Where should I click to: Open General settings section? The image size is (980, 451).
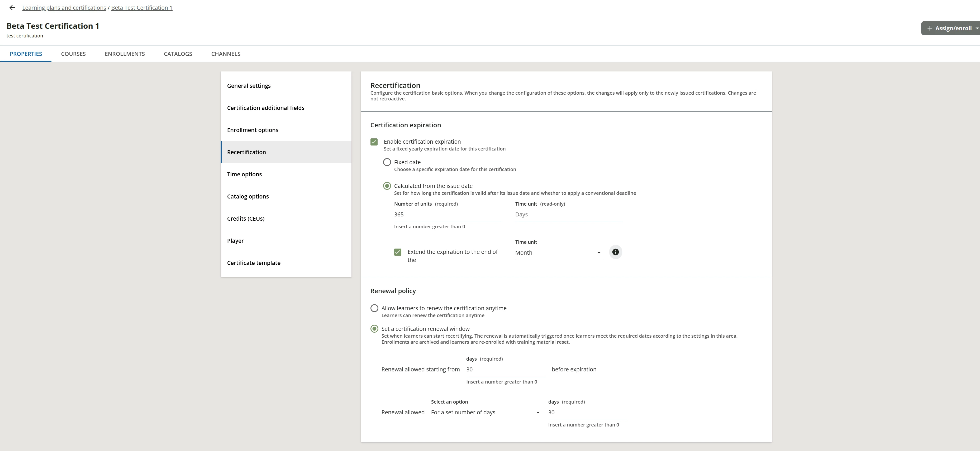click(x=286, y=86)
